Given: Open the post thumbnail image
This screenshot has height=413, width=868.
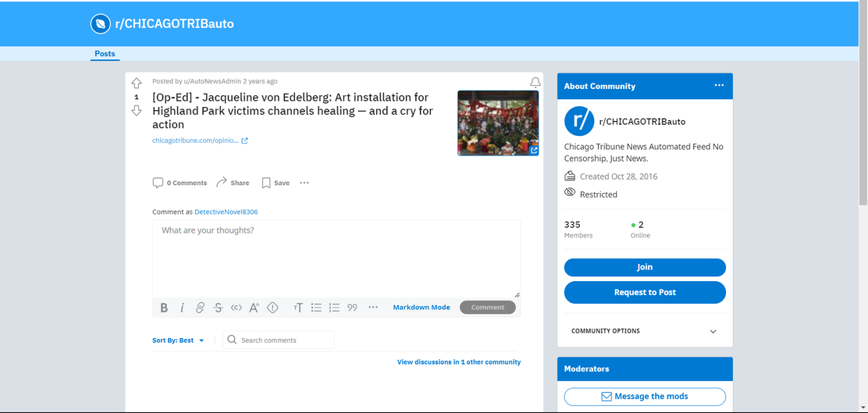Looking at the screenshot, I should 498,123.
